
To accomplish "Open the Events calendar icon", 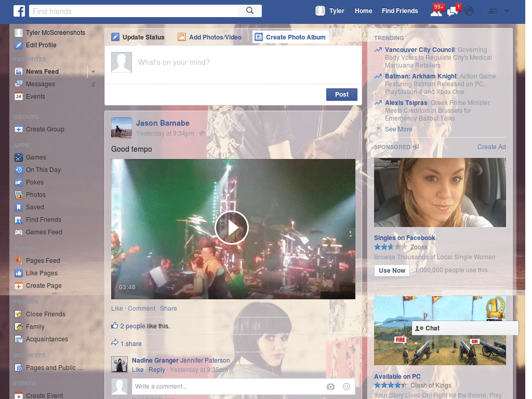I will pos(19,97).
